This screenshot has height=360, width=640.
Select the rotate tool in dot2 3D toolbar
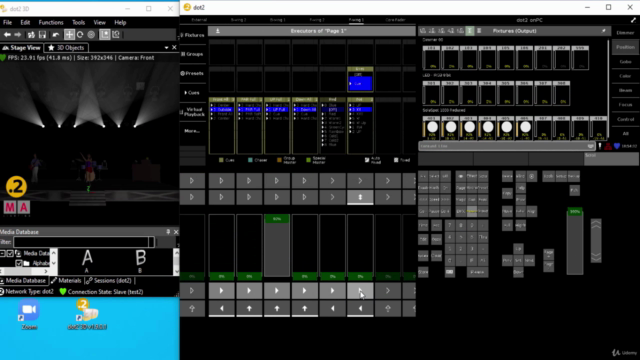[80, 35]
